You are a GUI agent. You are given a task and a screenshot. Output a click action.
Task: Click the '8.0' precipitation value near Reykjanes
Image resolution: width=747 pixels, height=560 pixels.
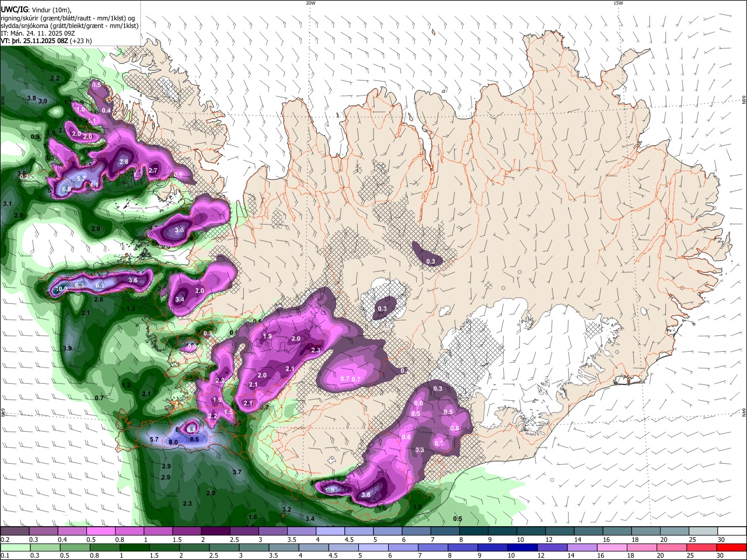click(173, 443)
